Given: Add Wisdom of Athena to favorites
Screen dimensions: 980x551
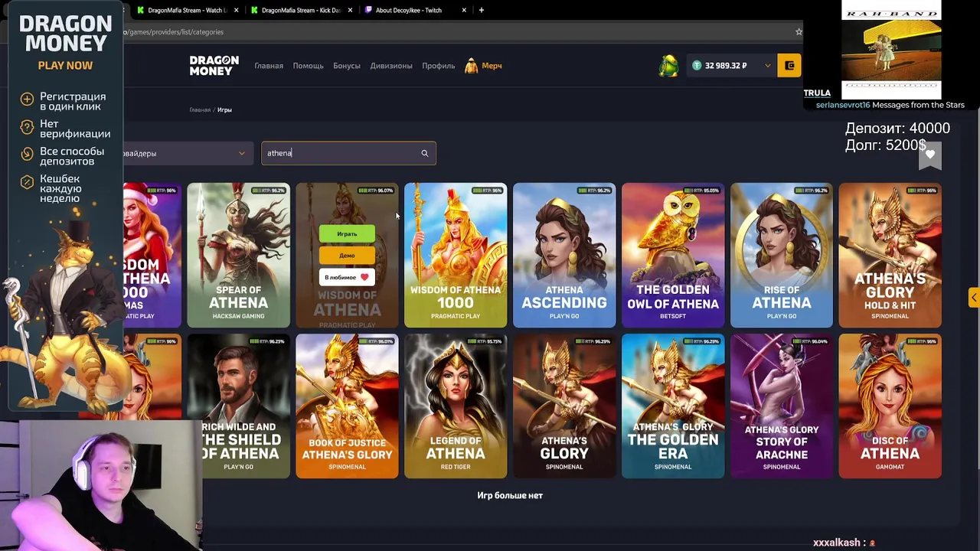Looking at the screenshot, I should [x=347, y=277].
